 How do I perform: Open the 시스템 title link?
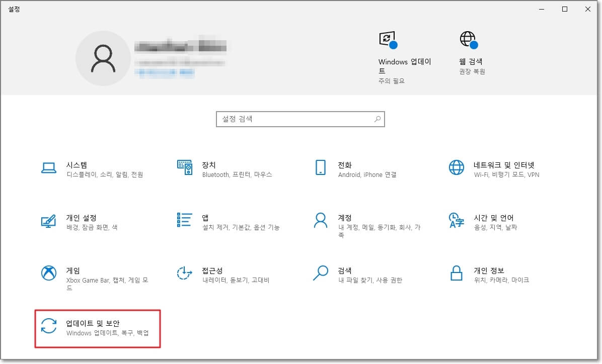[77, 165]
